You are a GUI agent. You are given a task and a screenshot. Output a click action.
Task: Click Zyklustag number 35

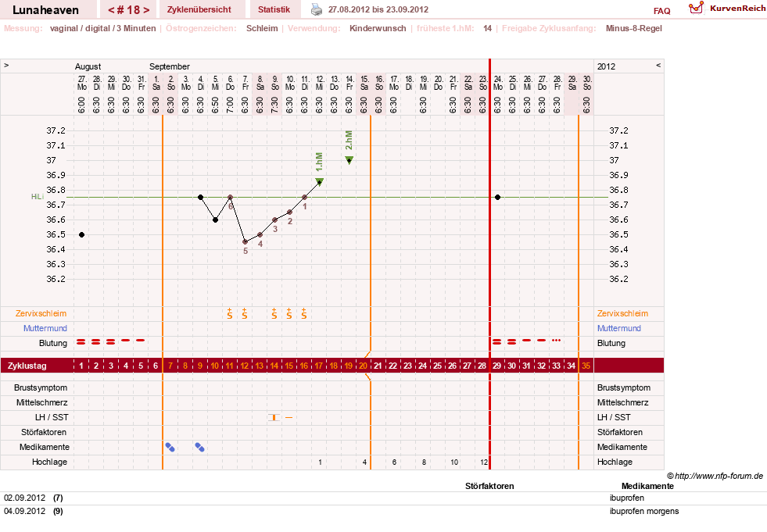[586, 366]
